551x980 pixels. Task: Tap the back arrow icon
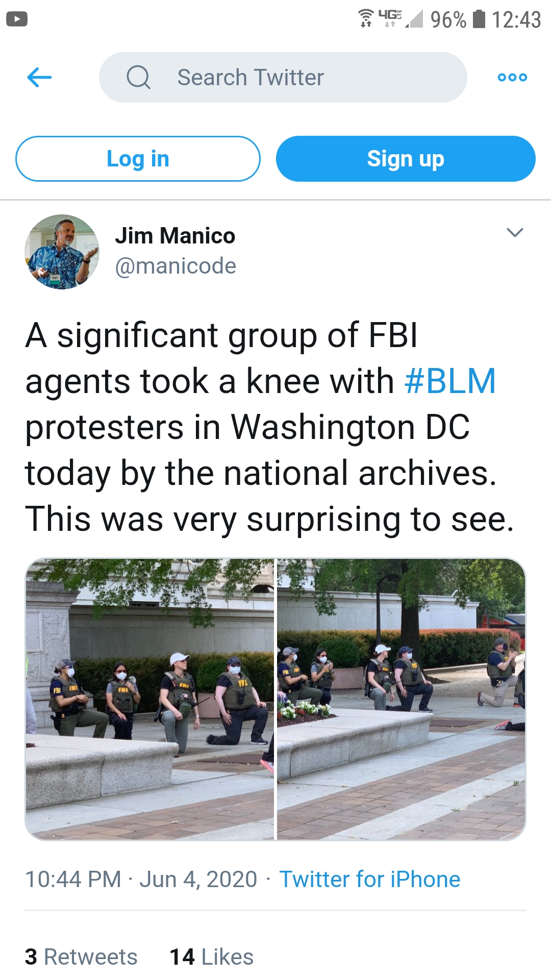[x=39, y=78]
